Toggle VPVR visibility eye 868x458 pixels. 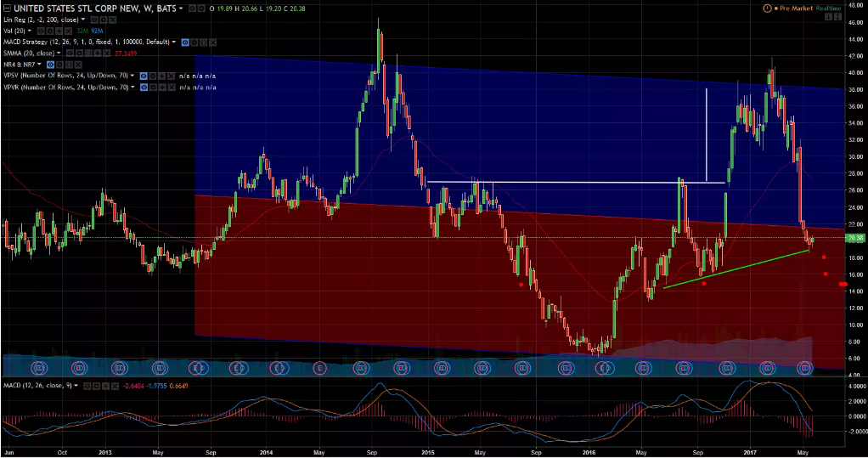(144, 88)
